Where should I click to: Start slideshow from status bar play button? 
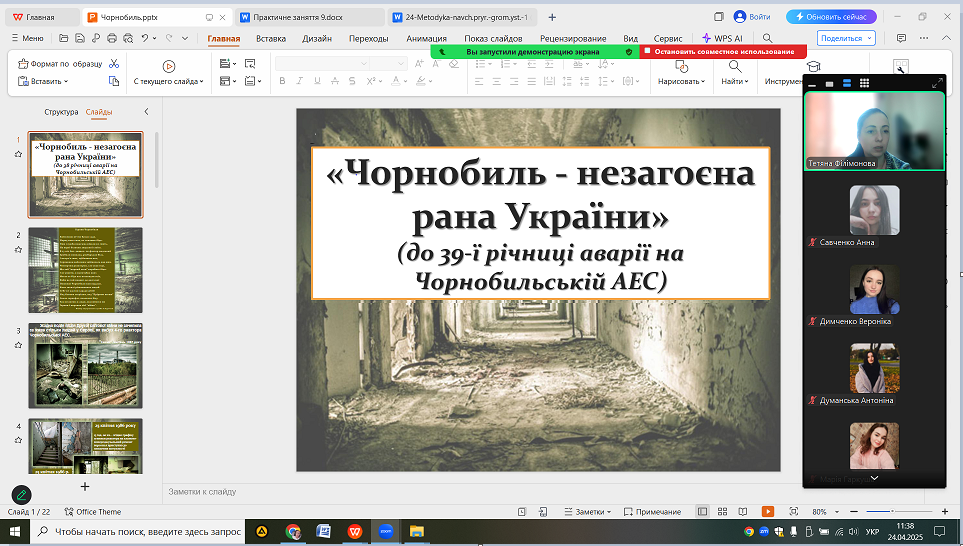[768, 511]
